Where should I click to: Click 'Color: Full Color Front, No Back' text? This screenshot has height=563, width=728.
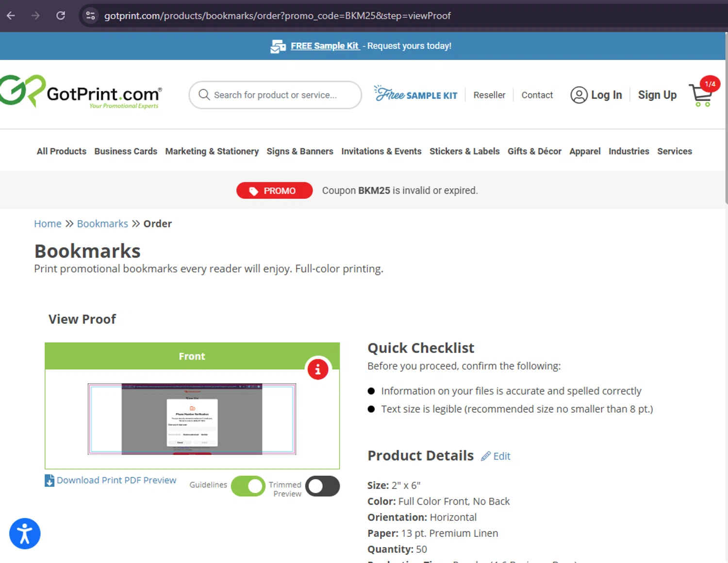click(x=439, y=501)
